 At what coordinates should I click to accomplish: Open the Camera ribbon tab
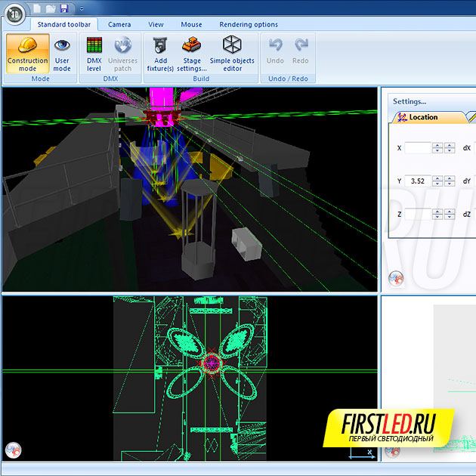[119, 24]
